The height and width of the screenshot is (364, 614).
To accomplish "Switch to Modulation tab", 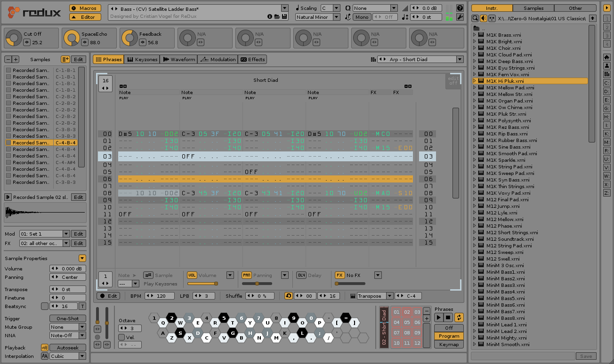I will pos(218,59).
